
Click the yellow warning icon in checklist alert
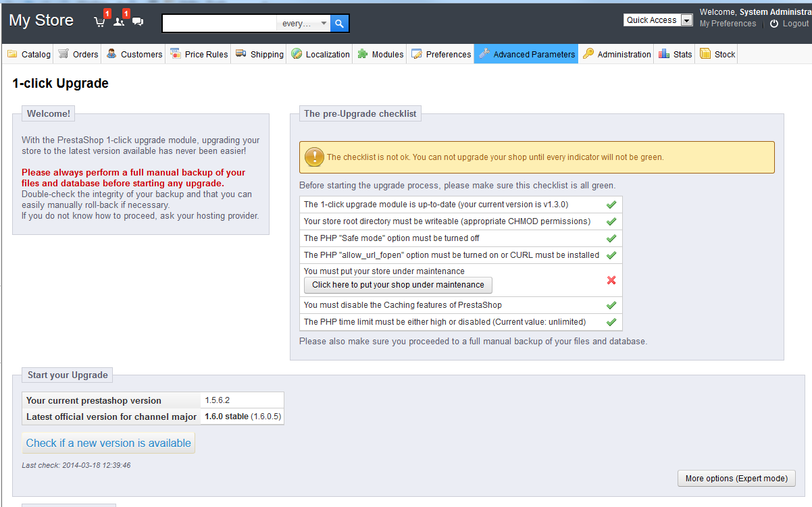(x=314, y=157)
